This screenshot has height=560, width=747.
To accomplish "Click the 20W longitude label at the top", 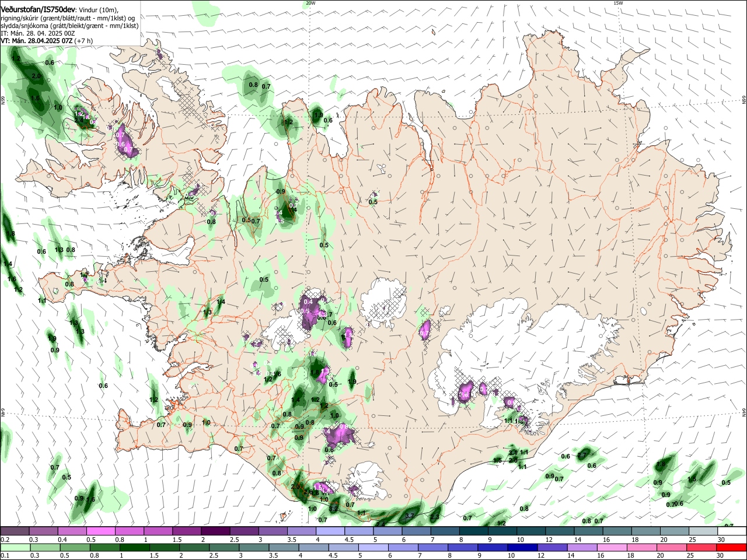I will 310,3.
